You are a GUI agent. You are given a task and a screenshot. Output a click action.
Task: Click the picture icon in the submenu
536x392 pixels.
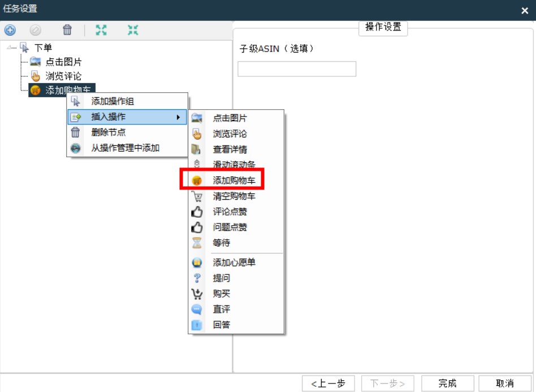[x=197, y=118]
